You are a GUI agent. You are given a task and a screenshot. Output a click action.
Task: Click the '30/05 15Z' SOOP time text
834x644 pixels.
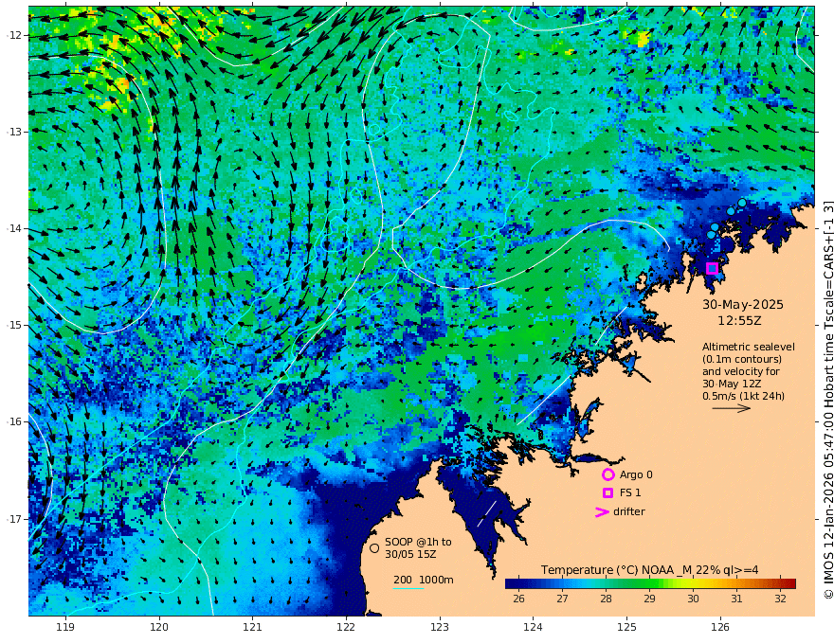410,554
